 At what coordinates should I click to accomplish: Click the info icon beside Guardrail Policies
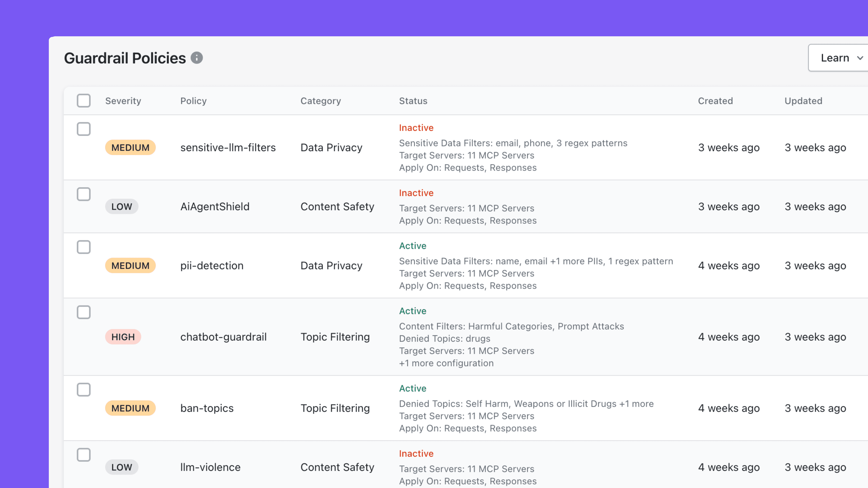coord(197,58)
